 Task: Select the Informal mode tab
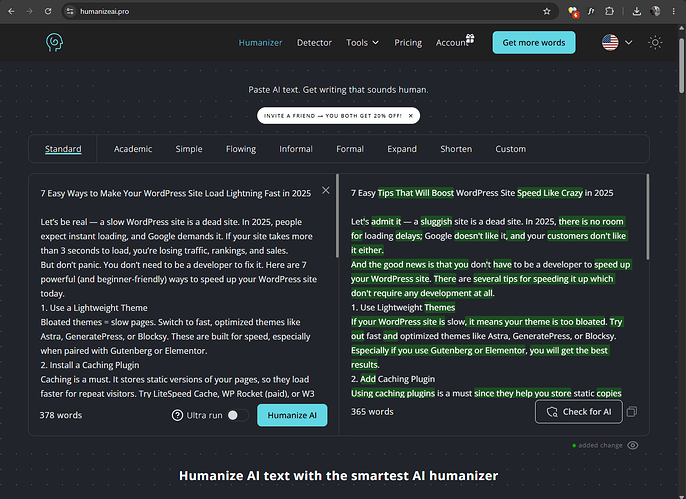tap(296, 149)
